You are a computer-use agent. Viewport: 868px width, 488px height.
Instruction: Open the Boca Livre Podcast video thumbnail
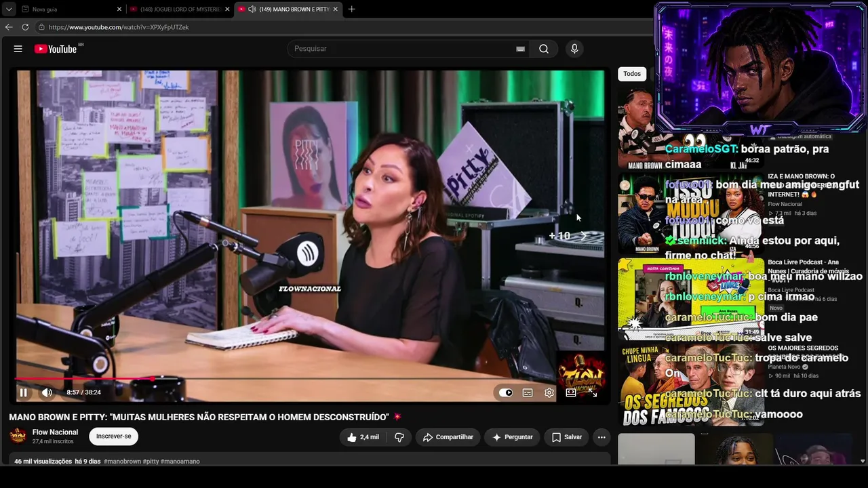(691, 298)
